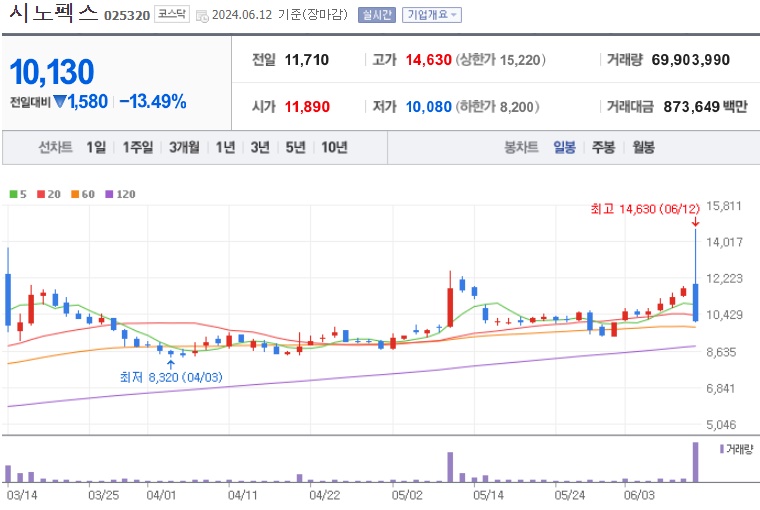Click the red 20-day moving average swatch

pos(41,194)
